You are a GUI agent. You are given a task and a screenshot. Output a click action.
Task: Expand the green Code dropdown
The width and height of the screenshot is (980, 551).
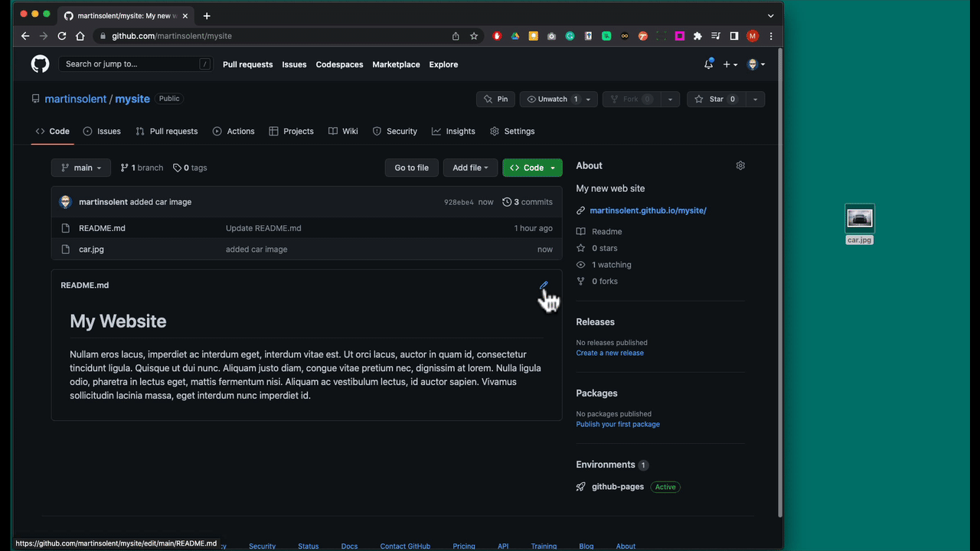[532, 168]
